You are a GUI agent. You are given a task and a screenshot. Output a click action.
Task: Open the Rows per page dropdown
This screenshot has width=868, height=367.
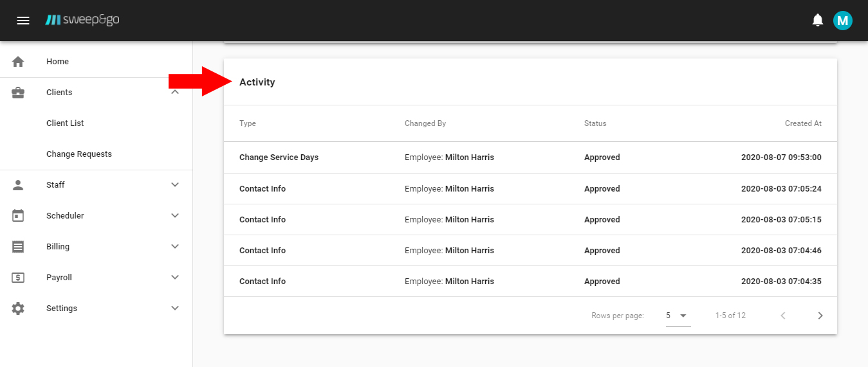pyautogui.click(x=678, y=316)
